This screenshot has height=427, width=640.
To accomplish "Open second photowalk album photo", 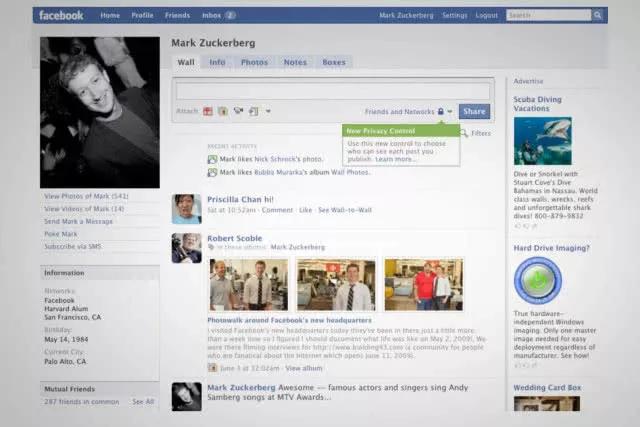I will click(336, 285).
